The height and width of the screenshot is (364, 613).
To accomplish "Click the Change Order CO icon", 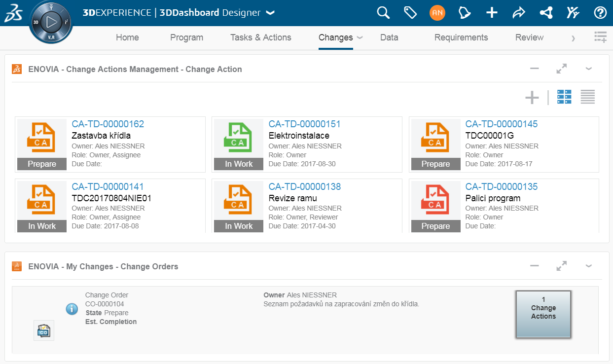I will click(x=44, y=330).
